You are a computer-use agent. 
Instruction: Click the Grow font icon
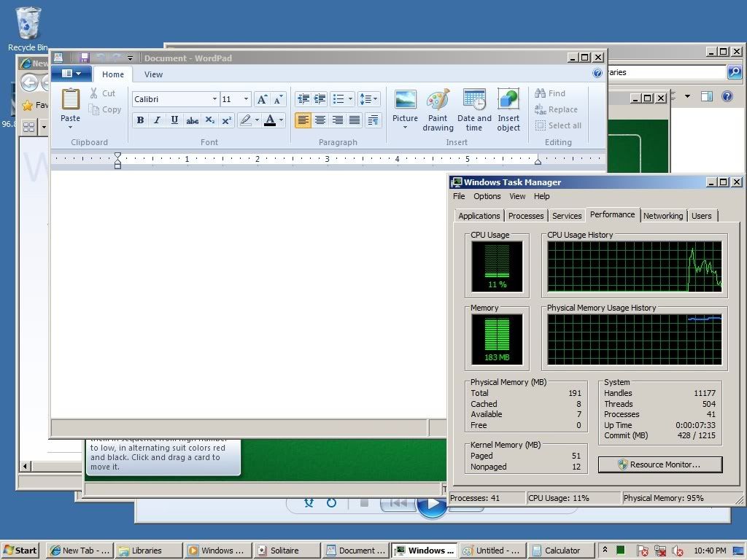click(x=262, y=99)
